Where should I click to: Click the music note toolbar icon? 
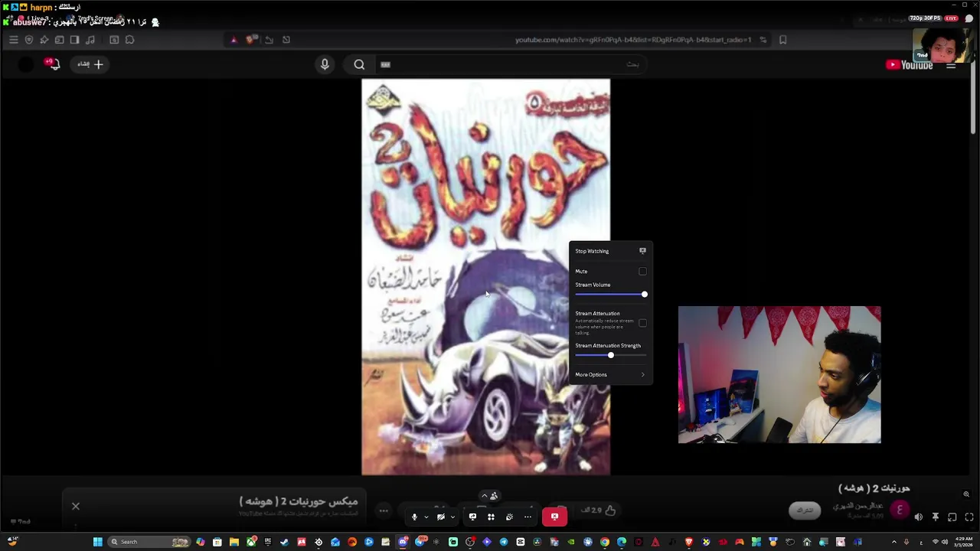pyautogui.click(x=90, y=40)
